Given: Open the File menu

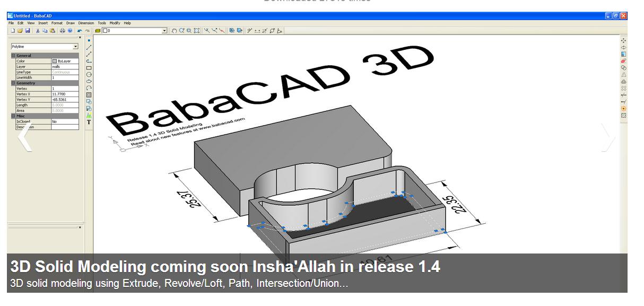Looking at the screenshot, I should [x=11, y=23].
